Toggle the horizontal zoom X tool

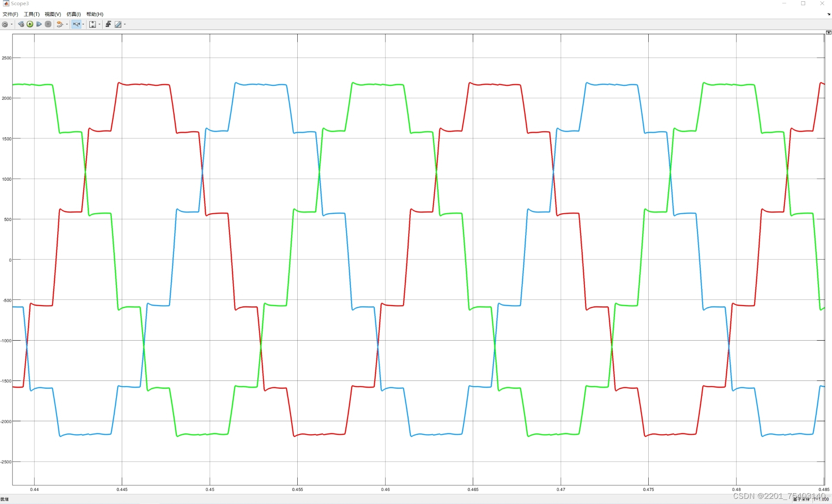76,24
